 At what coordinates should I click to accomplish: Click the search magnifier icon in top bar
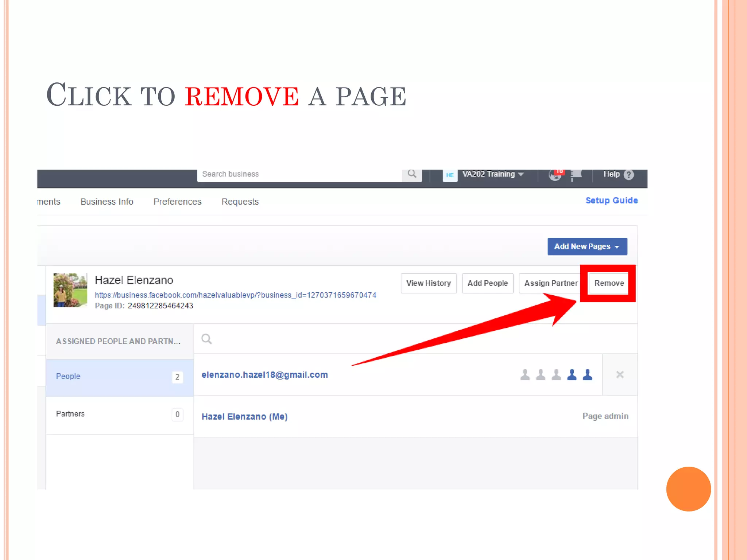tap(412, 174)
